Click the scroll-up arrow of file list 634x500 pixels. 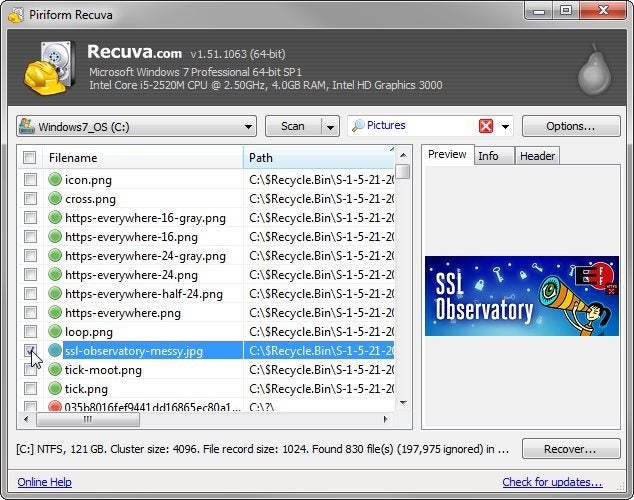[x=403, y=155]
